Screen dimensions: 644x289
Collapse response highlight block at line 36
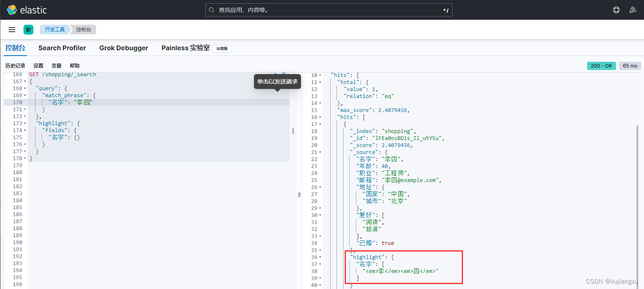click(320, 257)
